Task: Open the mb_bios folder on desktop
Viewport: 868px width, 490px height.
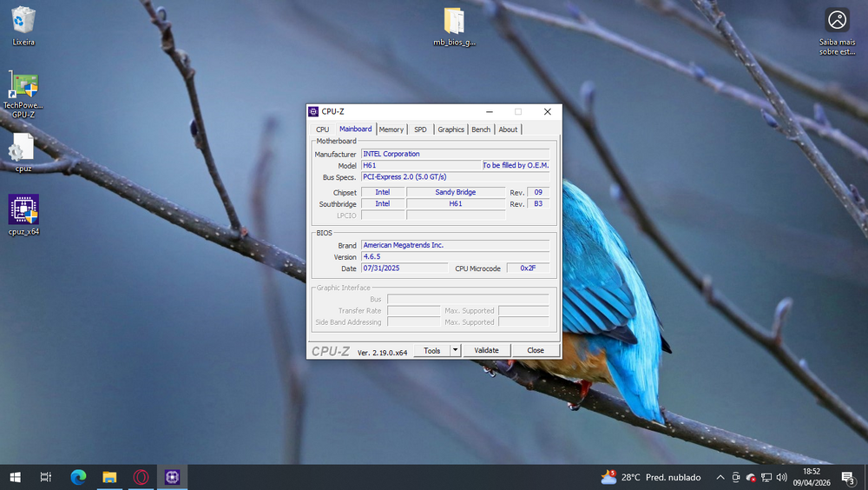Action: 454,21
